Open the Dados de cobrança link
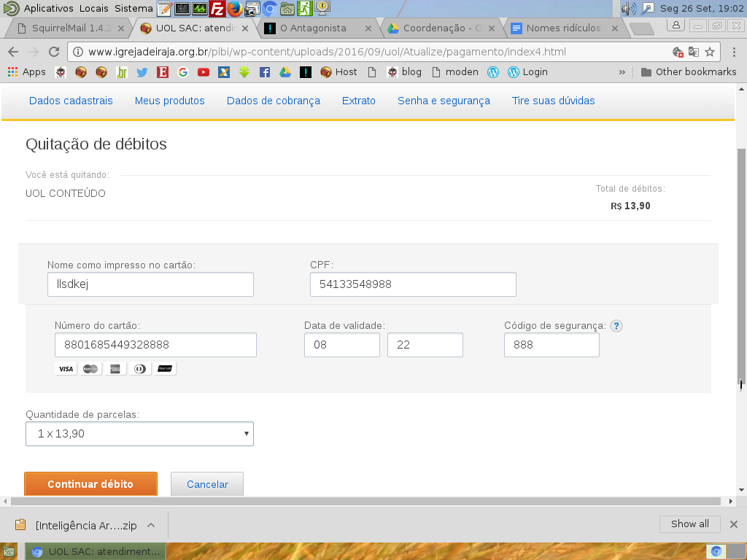The width and height of the screenshot is (747, 560). [x=274, y=101]
